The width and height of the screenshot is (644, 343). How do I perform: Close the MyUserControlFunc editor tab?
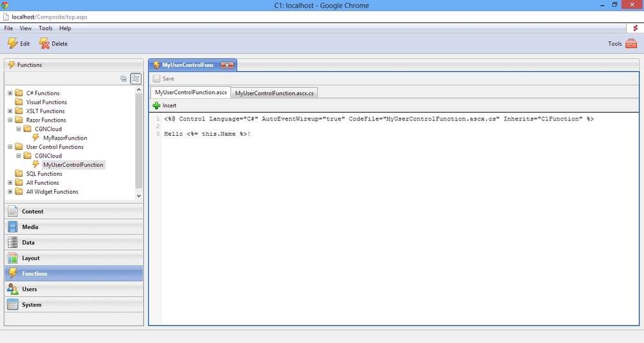coord(227,65)
